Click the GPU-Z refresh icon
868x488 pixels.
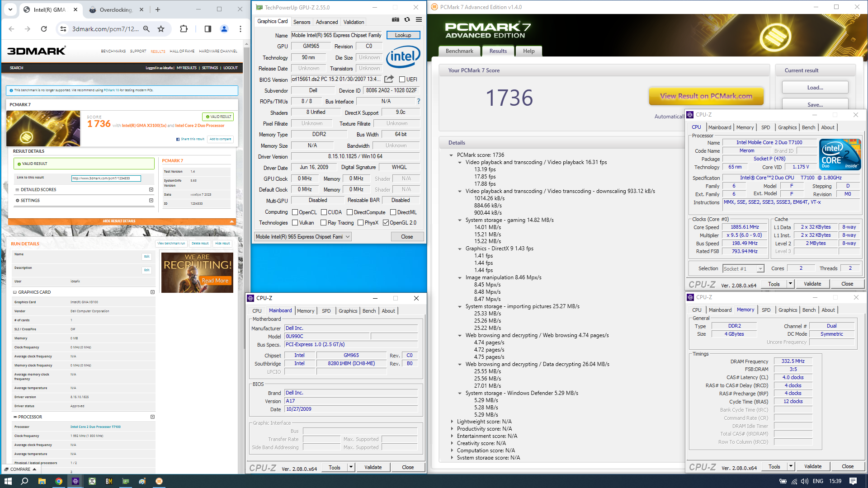pyautogui.click(x=407, y=20)
